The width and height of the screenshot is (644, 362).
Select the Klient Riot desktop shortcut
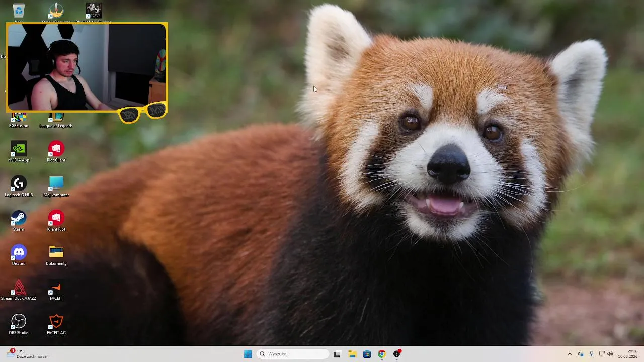tap(56, 221)
